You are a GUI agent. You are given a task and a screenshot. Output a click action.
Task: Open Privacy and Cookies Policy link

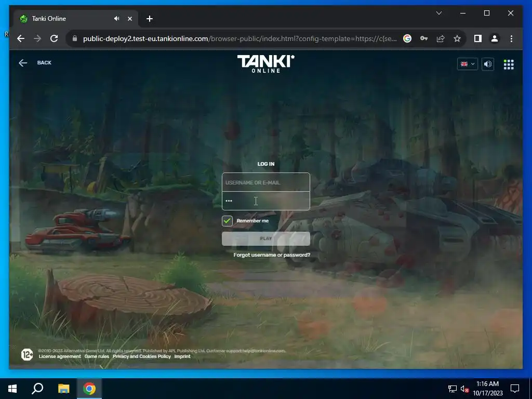141,356
